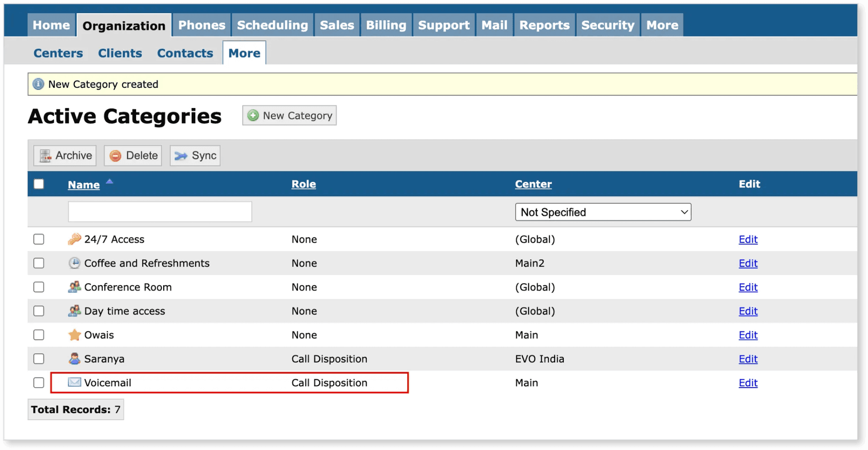The height and width of the screenshot is (450, 868).
Task: Click the Main2 center cell
Action: click(529, 263)
